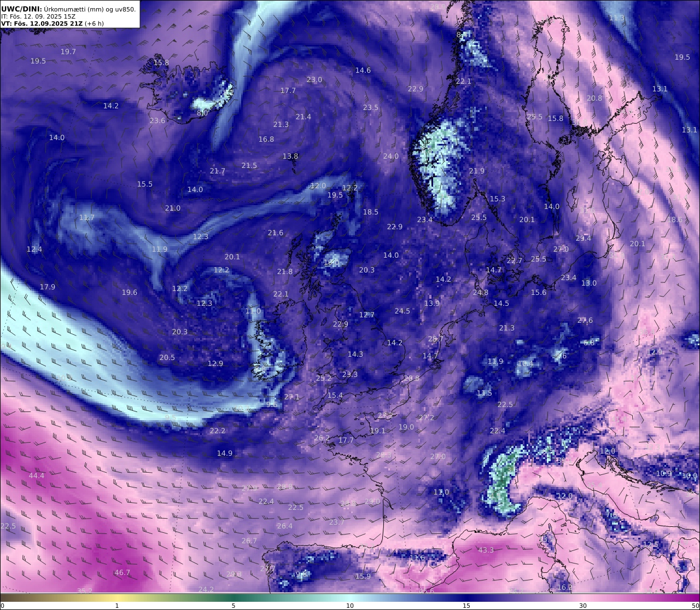Click the 27.2 value label
Image resolution: width=700 pixels, height=610 pixels.
427,417
